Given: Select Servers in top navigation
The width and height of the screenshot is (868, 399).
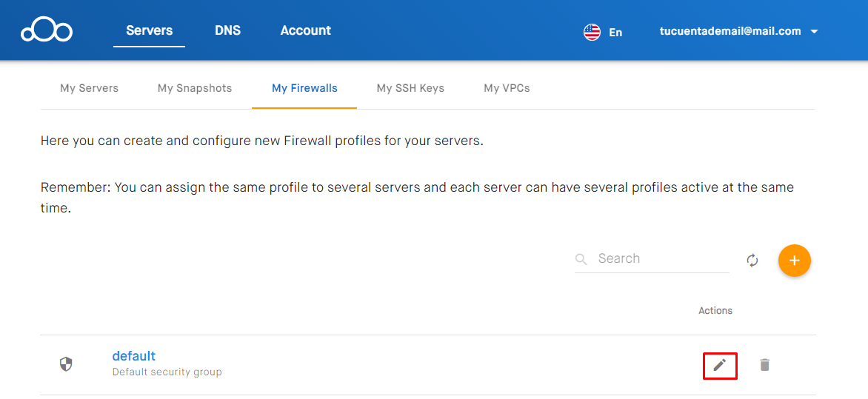Looking at the screenshot, I should [x=150, y=30].
